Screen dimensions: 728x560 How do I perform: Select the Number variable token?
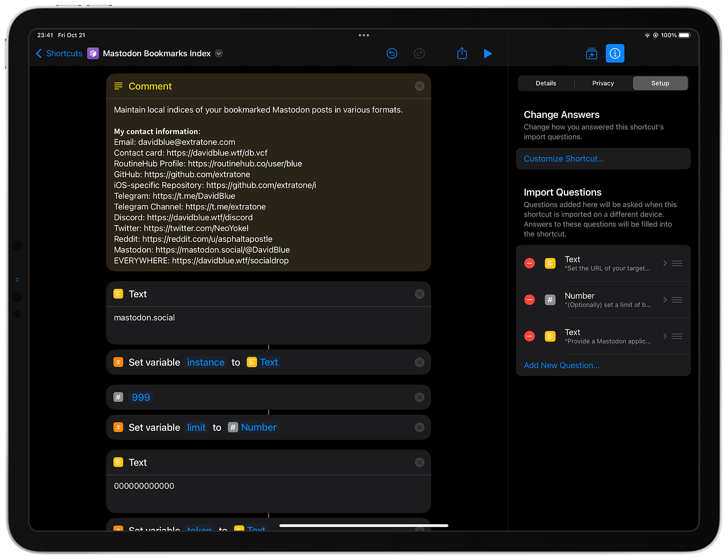(x=252, y=427)
